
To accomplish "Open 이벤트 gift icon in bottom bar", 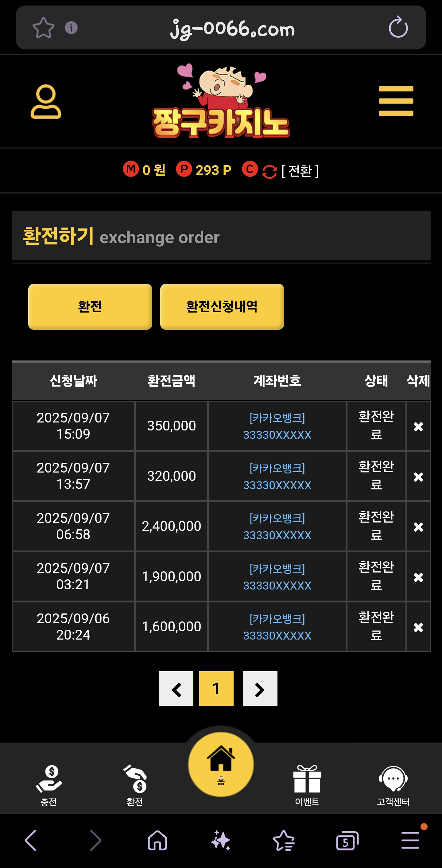I will click(307, 785).
